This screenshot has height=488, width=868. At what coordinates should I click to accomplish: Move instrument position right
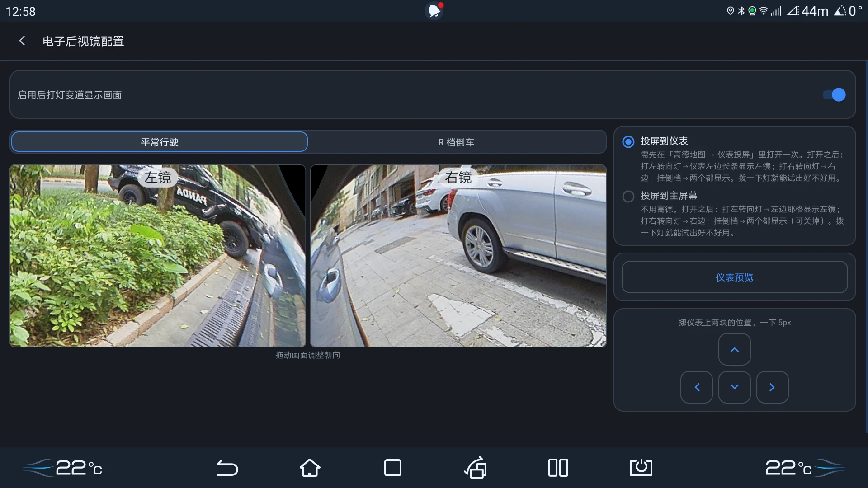(x=773, y=387)
